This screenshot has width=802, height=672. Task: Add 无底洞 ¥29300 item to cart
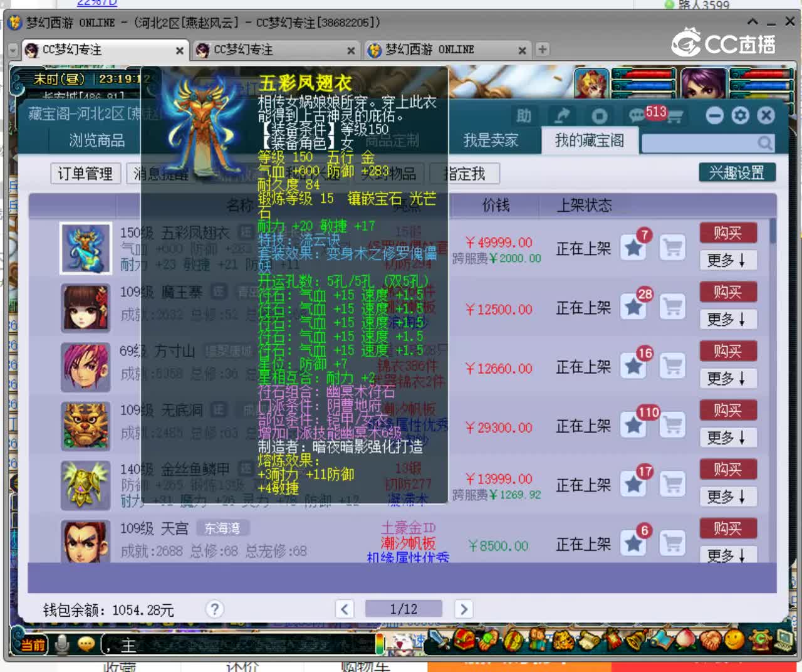pos(673,425)
